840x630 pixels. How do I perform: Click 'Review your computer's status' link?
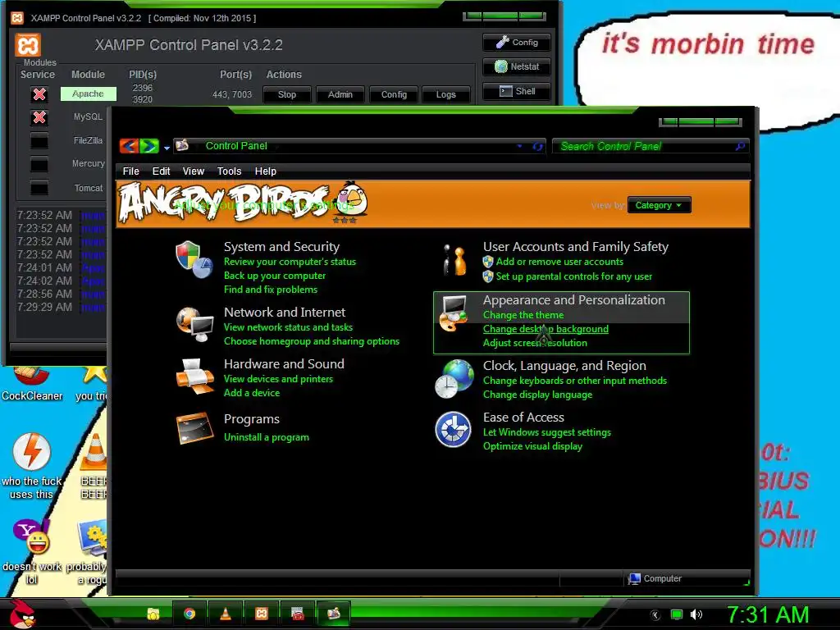(x=290, y=262)
